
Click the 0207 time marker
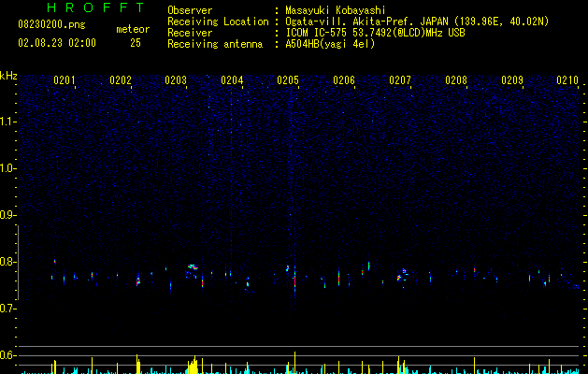pos(400,80)
